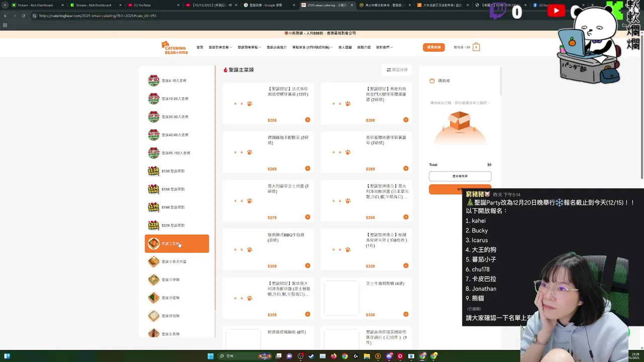Open the 法式香蒜焗翡翠螺 product title
Screen dimensions: 644x362
[x=288, y=91]
